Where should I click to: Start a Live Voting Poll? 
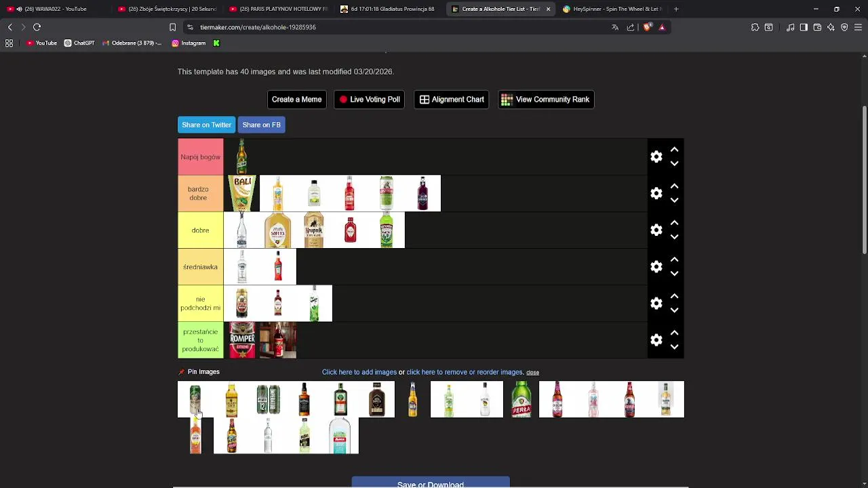[369, 100]
